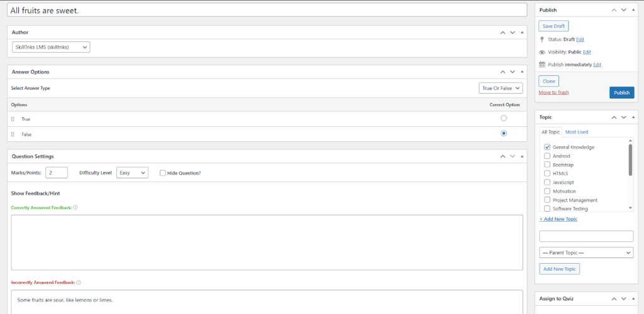Move Publish panel down with arrow
This screenshot has width=644, height=314.
[x=623, y=10]
